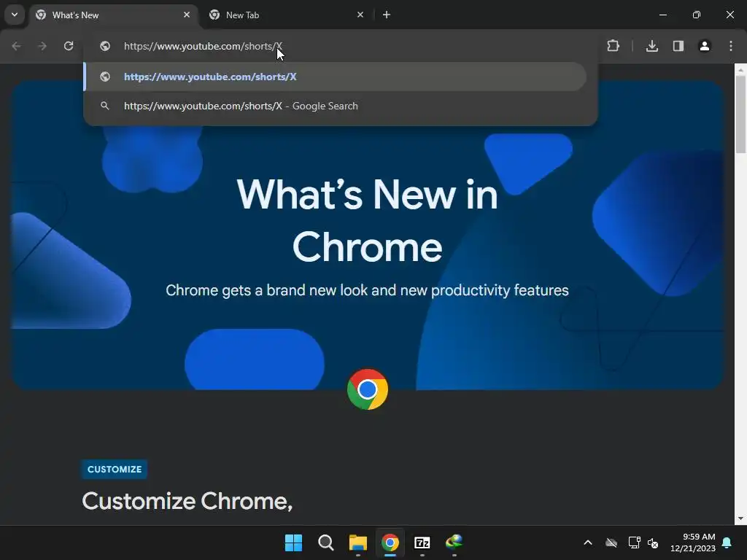The image size is (747, 560).
Task: Click the network display tray icon
Action: [634, 542]
